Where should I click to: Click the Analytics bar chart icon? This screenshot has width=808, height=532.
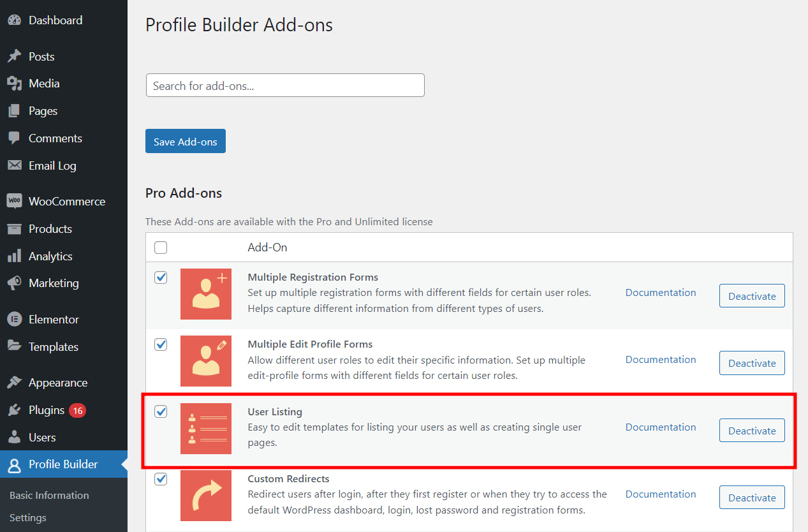click(14, 256)
